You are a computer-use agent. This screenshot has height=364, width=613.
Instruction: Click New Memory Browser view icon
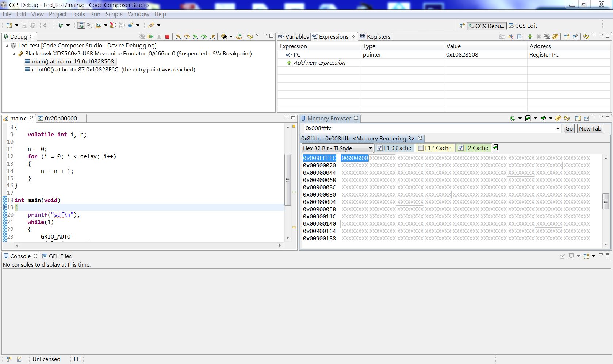coord(578,118)
